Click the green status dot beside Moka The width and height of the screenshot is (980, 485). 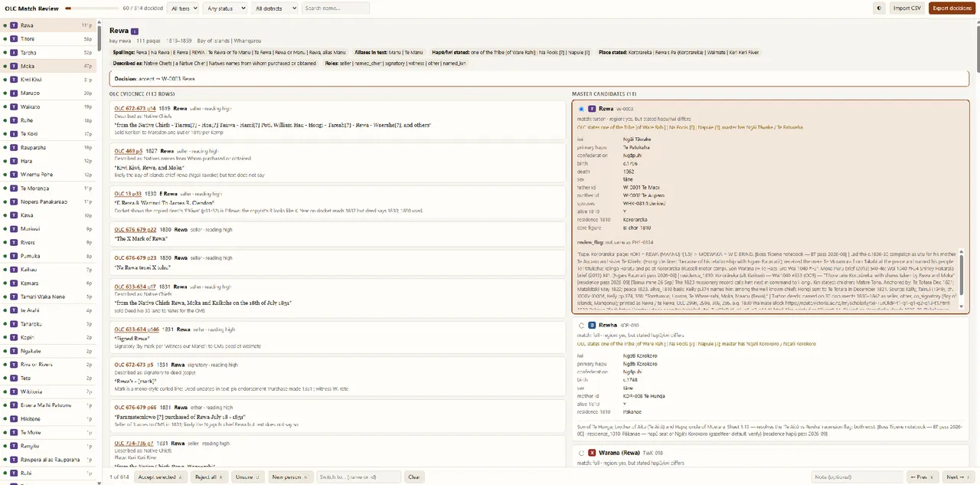pos(5,66)
